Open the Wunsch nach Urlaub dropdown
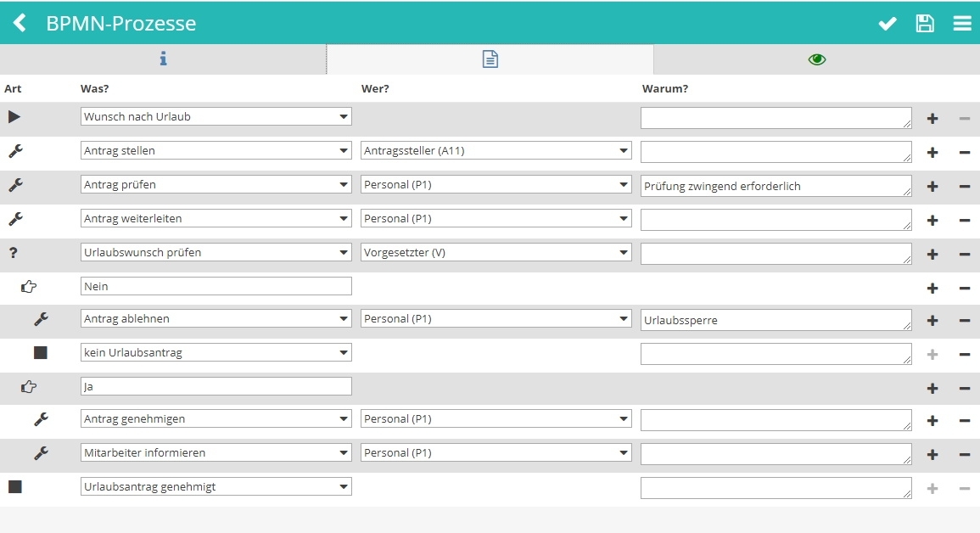 point(216,116)
